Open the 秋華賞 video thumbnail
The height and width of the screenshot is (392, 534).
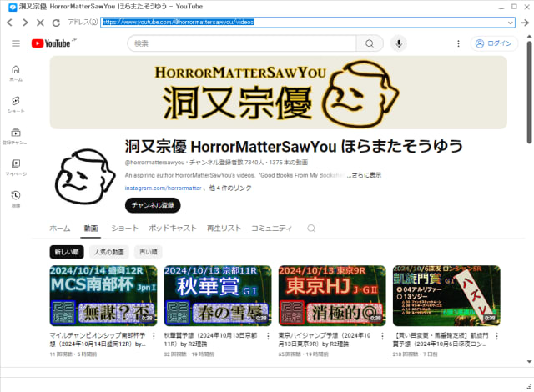click(x=218, y=295)
